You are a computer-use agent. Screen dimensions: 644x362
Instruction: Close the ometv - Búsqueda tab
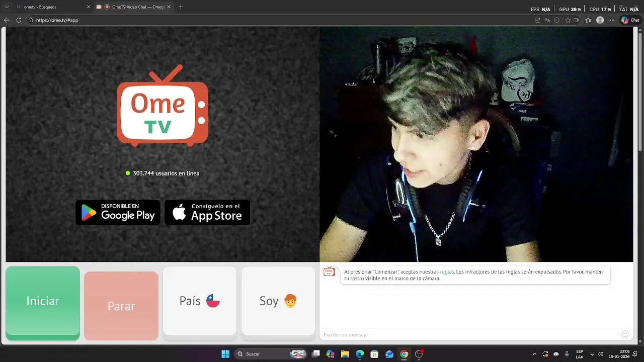pos(89,7)
